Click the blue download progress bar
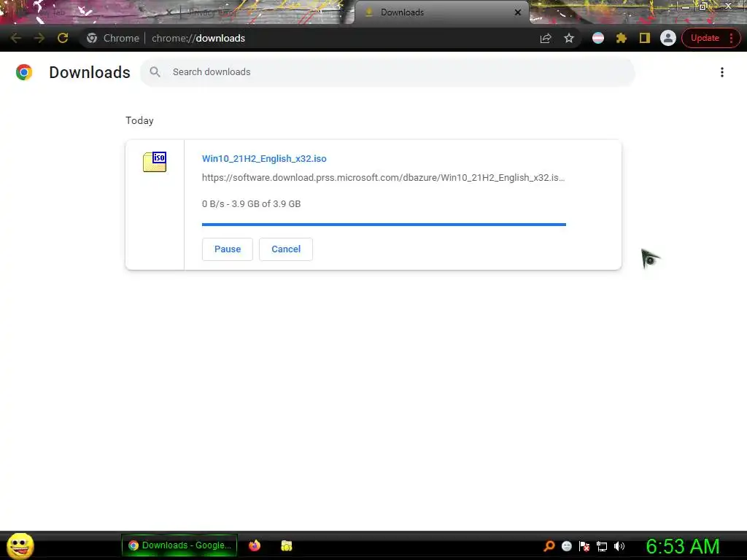Image resolution: width=747 pixels, height=560 pixels. (384, 225)
